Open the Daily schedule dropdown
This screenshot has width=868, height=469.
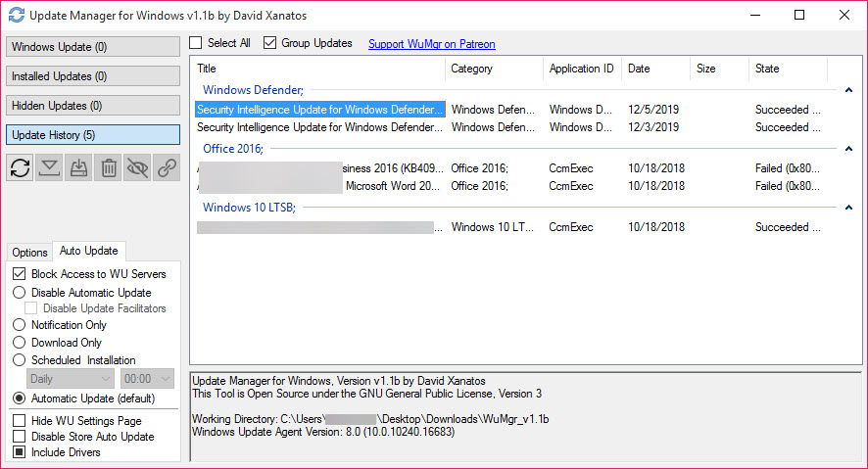pos(71,379)
